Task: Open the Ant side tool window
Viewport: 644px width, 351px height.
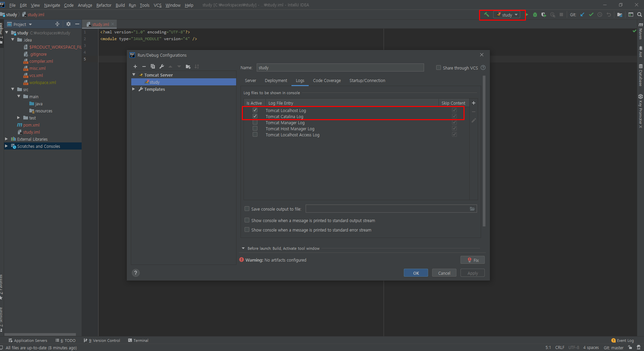Action: [640, 51]
